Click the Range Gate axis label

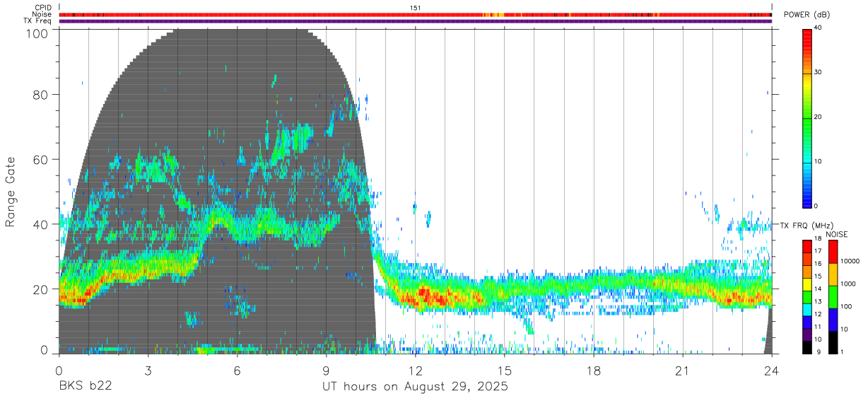tap(11, 192)
